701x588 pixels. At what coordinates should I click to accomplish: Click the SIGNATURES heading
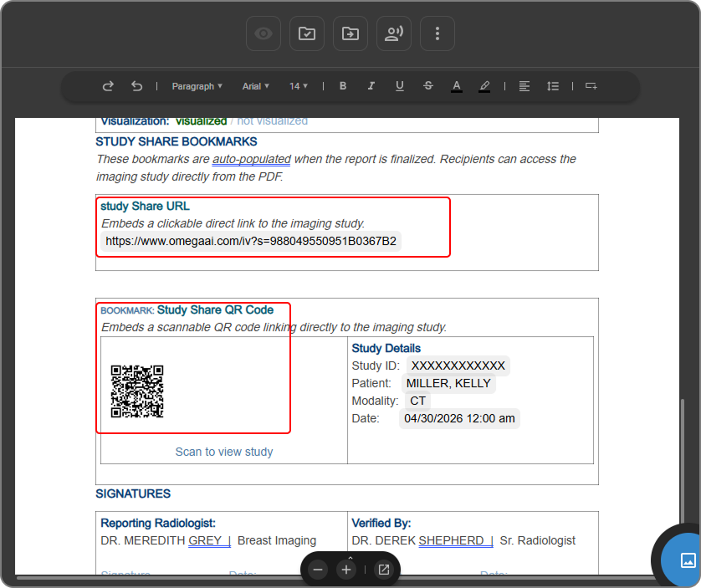click(x=133, y=493)
